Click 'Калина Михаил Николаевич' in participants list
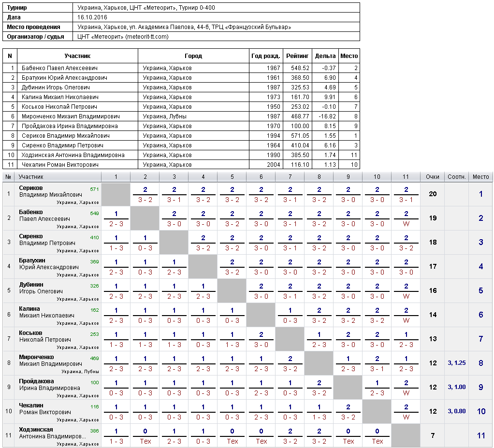Viewport: 494px width, 448px height. pos(60,97)
